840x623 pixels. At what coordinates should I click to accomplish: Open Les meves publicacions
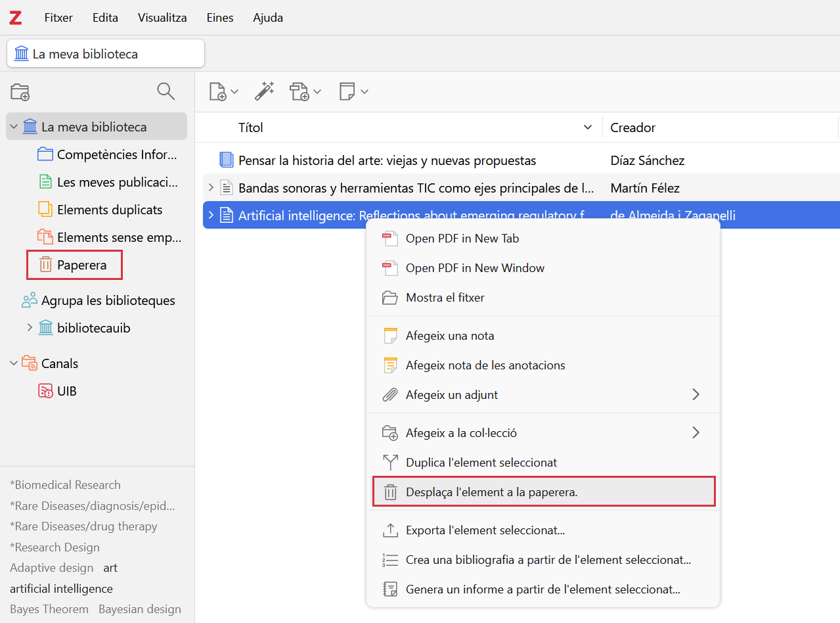point(108,182)
